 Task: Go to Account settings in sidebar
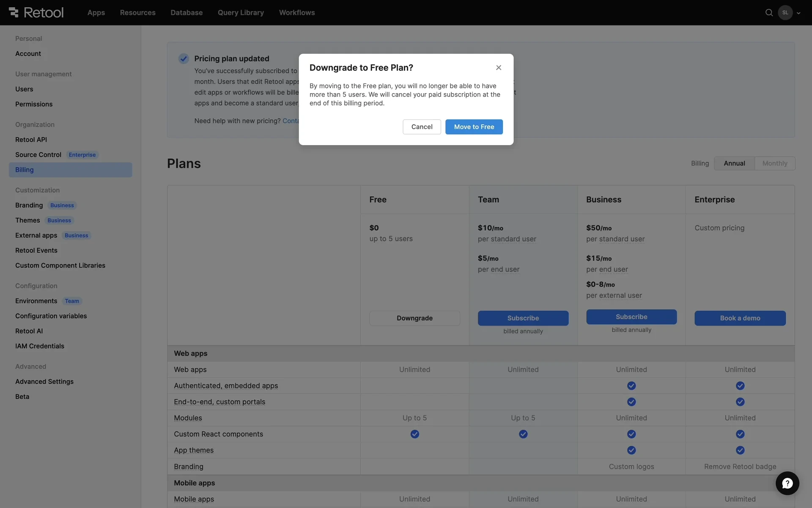click(28, 54)
